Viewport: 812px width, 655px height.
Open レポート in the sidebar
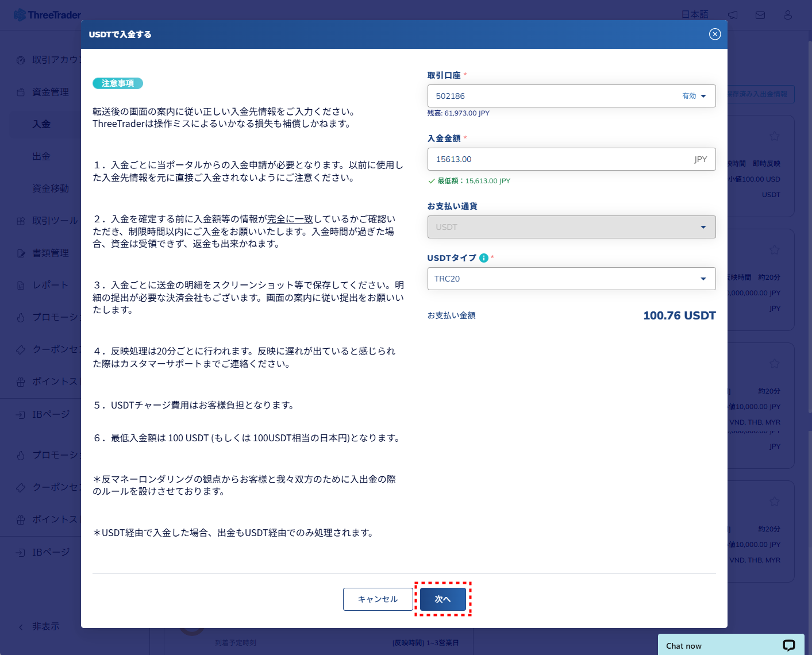[51, 285]
